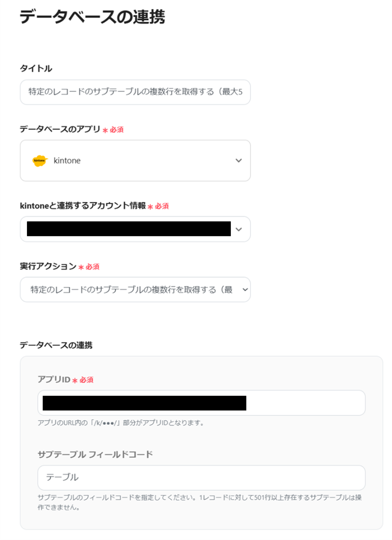
Task: Click the データベースのアプリ label text
Action: [60, 129]
